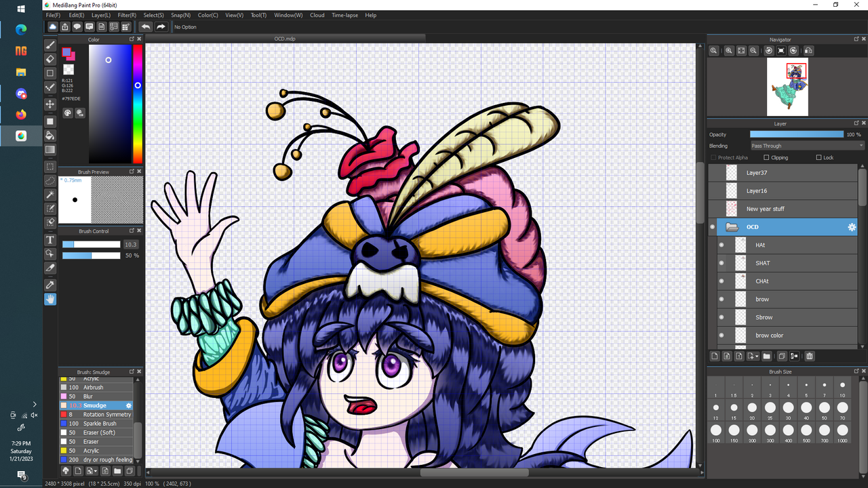This screenshot has height=488, width=868.
Task: Switch to the OCD.mdp document tab
Action: point(285,39)
